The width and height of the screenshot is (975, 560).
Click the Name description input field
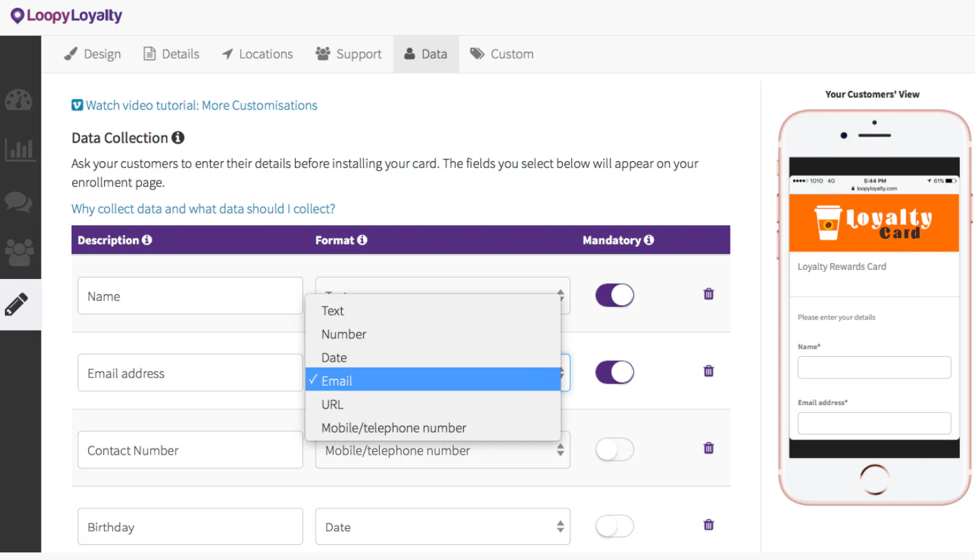[x=190, y=295]
